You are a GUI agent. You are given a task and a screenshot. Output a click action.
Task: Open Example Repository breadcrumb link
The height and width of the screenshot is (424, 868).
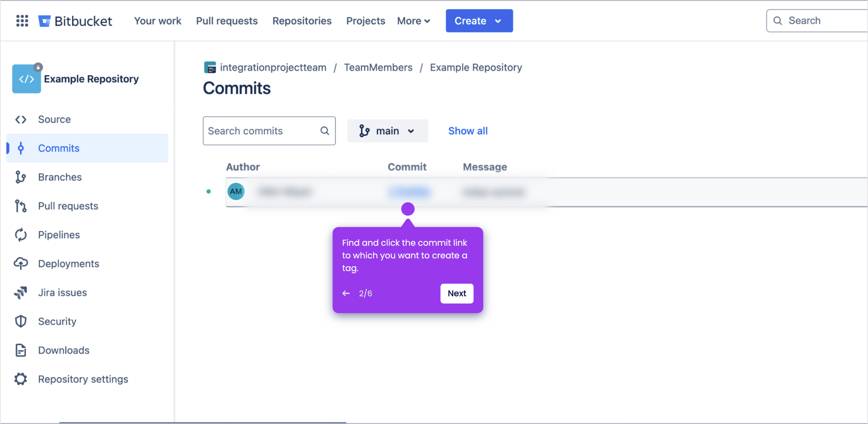pos(476,67)
